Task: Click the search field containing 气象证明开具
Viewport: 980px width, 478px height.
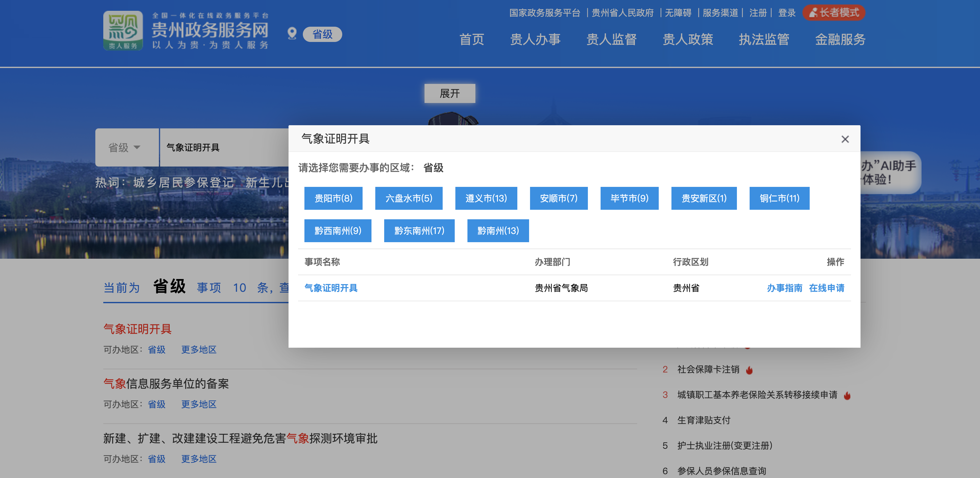Action: [224, 147]
